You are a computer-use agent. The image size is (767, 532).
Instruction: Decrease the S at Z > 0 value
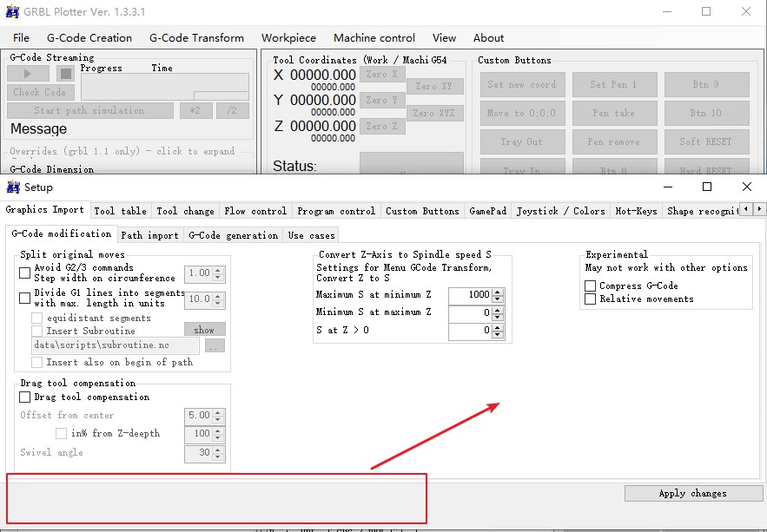498,334
